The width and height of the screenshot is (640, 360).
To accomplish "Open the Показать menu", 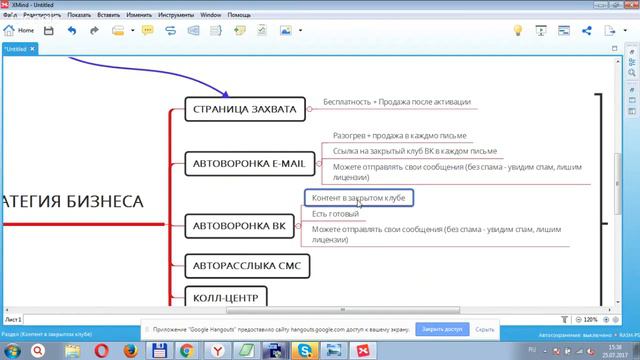I will tap(79, 15).
